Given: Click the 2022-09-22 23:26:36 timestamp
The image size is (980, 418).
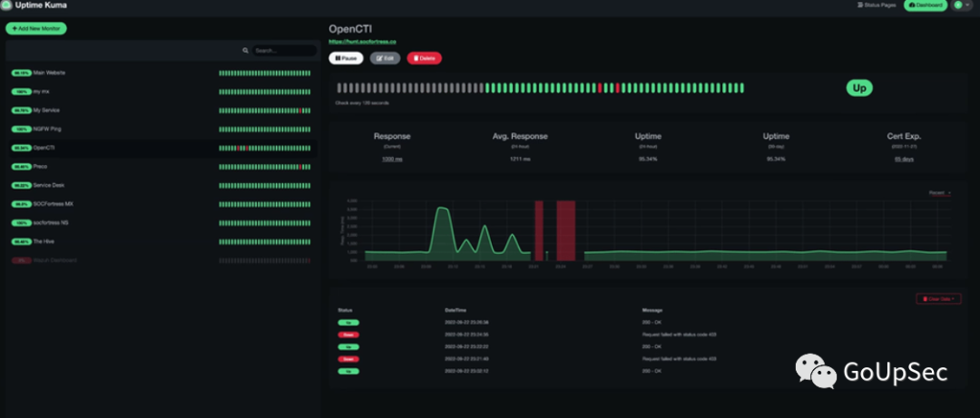Looking at the screenshot, I should click(466, 323).
